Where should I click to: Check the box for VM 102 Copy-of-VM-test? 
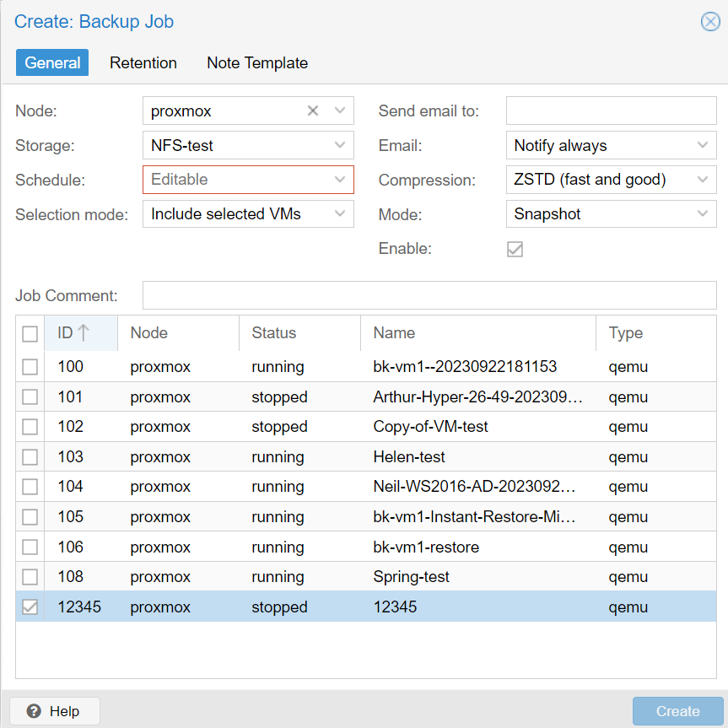pos(30,427)
